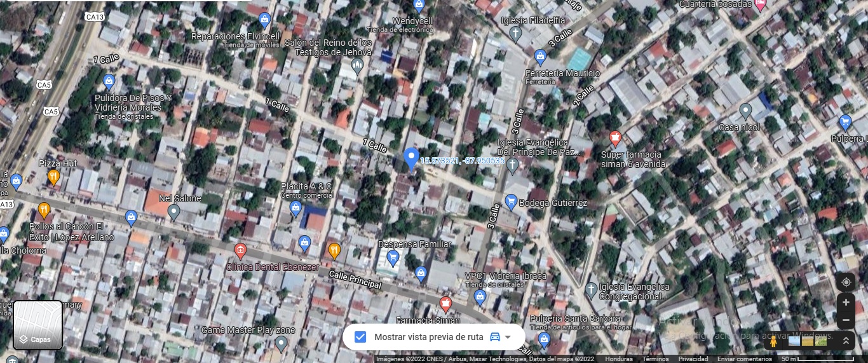Center map with my location button
The height and width of the screenshot is (363, 868).
(846, 282)
